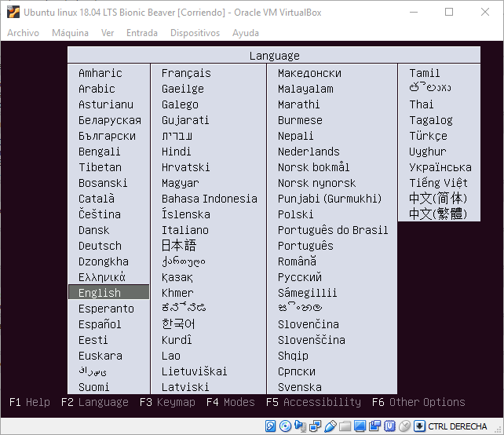Choose Esperanto language
The height and width of the screenshot is (435, 504).
tap(106, 309)
